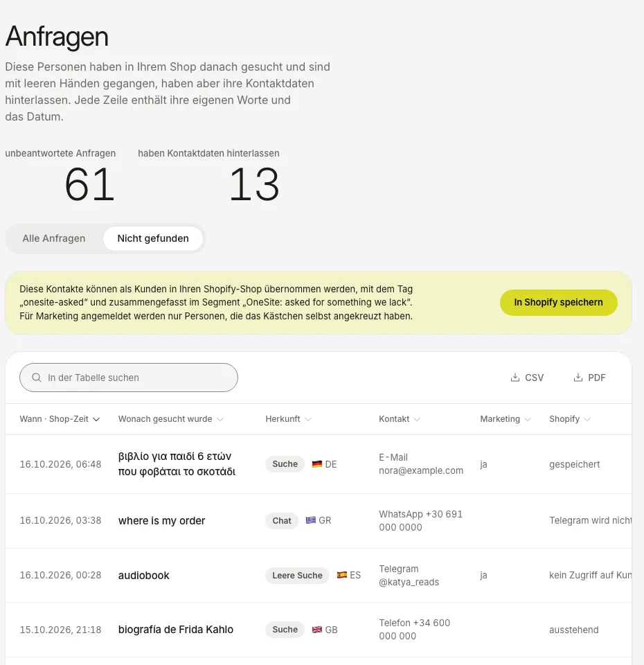Click the 'Anfragen' page heading
Screen dimensions: 644x665
[57, 37]
